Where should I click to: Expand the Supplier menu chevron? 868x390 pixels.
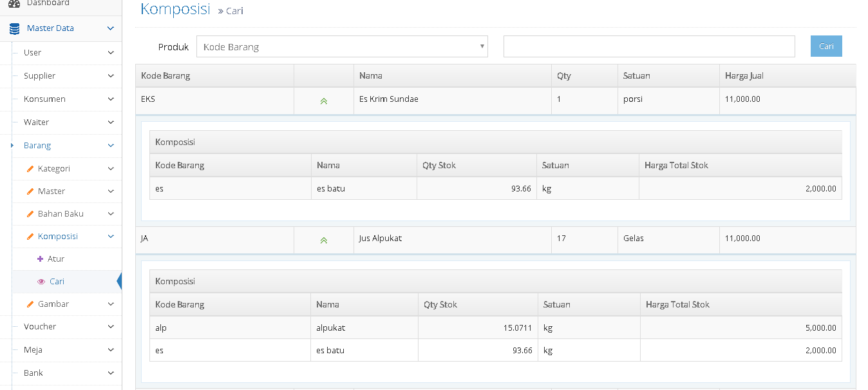(111, 76)
